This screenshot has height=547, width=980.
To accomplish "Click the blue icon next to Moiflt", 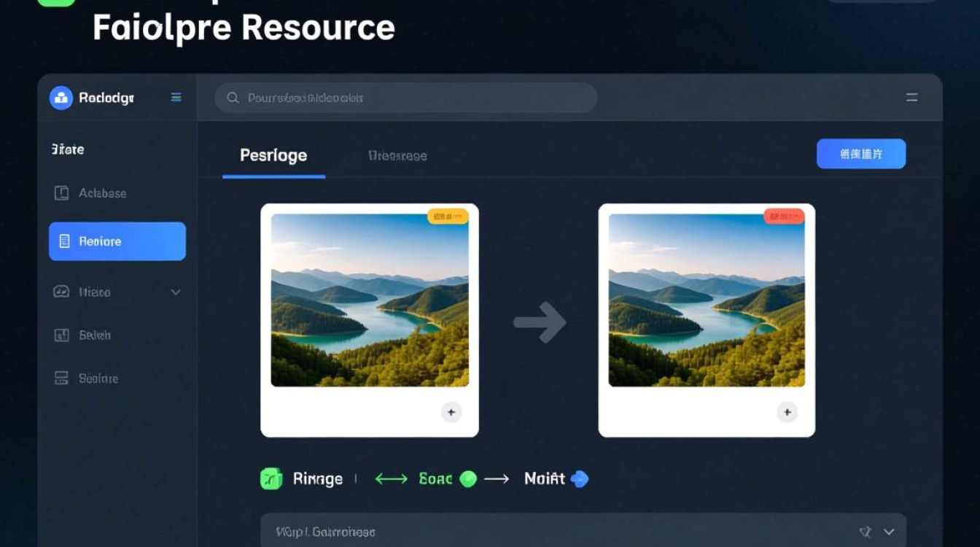I will 580,478.
